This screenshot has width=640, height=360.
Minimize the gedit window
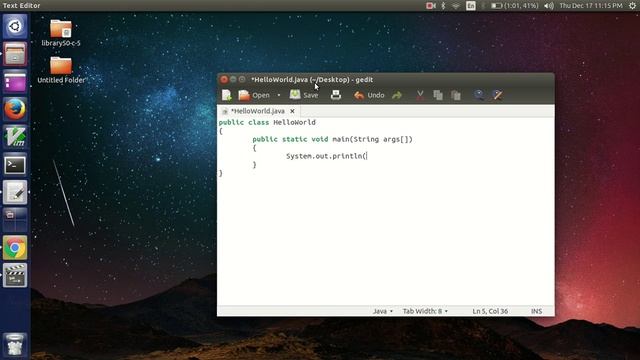point(233,80)
